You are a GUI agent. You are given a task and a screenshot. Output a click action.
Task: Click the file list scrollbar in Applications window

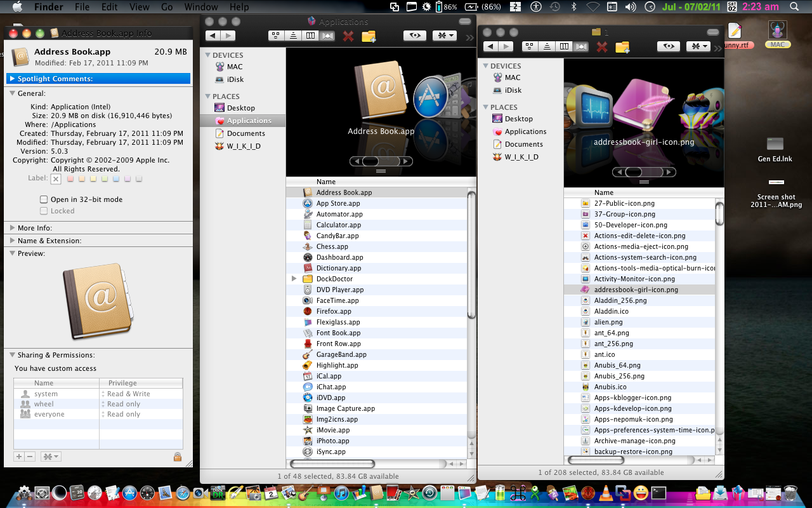[x=471, y=254]
